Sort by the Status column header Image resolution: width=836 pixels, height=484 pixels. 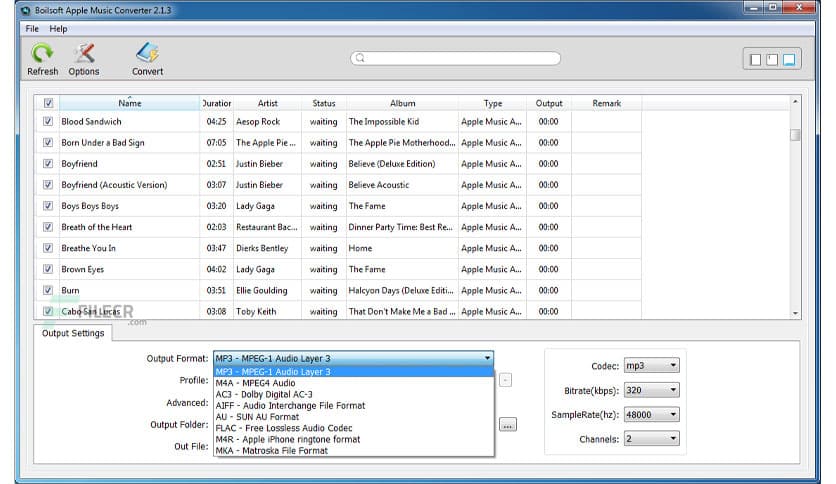tap(324, 103)
